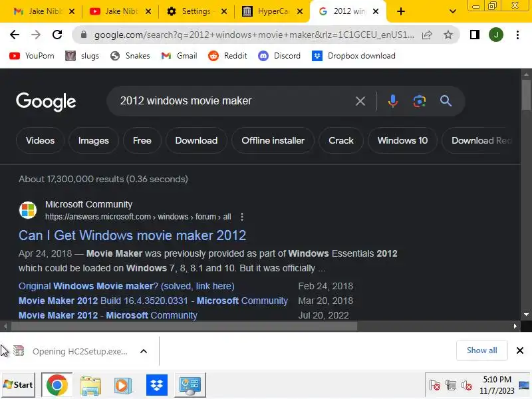
Task: Open network tray icon
Action: (451, 386)
